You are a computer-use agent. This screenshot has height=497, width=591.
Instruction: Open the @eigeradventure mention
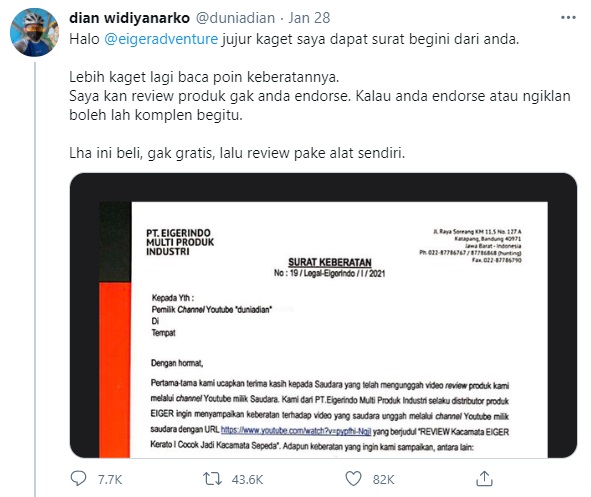pos(161,39)
